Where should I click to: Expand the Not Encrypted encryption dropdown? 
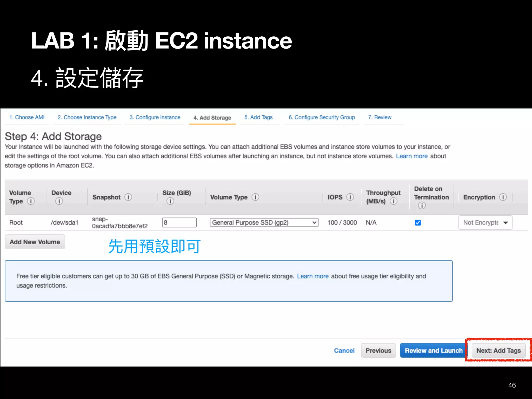pos(485,223)
